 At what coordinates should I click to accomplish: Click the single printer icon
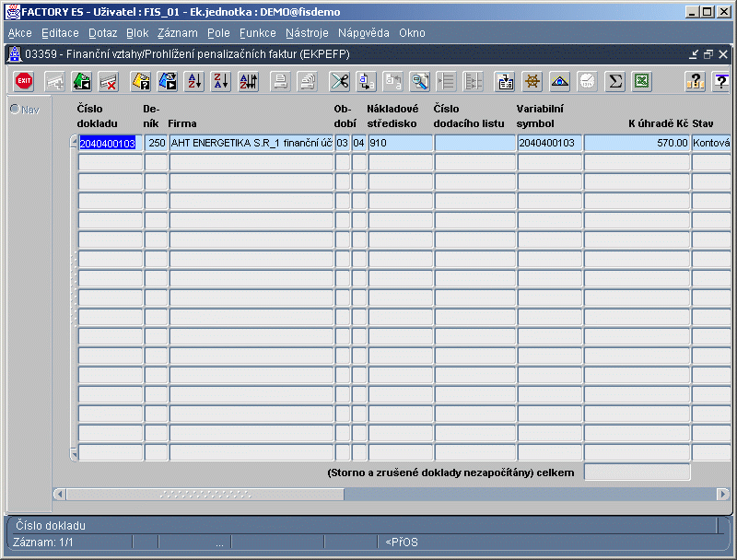280,81
